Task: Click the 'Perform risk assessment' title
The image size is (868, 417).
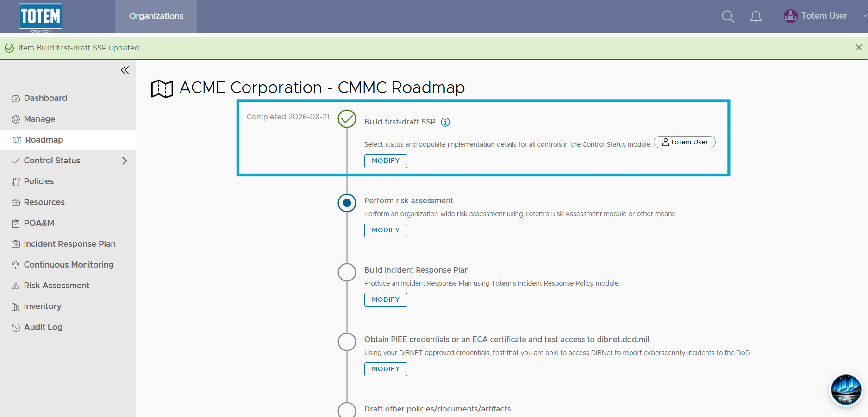Action: point(408,200)
